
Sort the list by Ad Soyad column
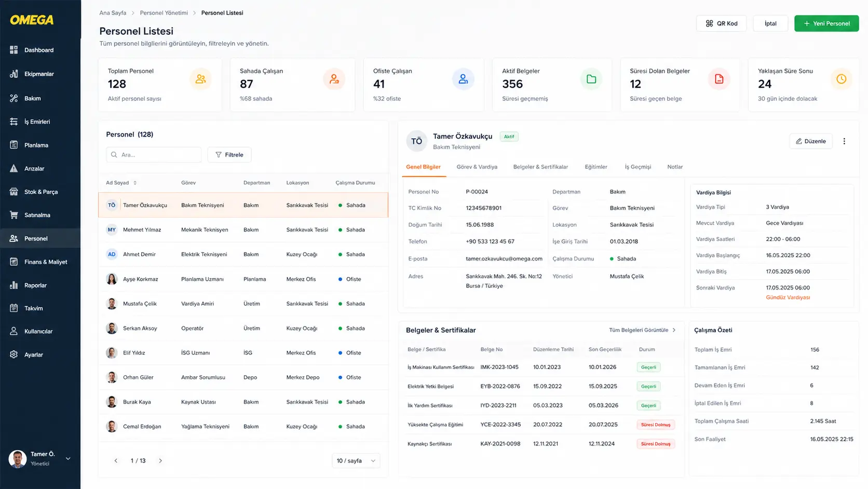point(121,183)
